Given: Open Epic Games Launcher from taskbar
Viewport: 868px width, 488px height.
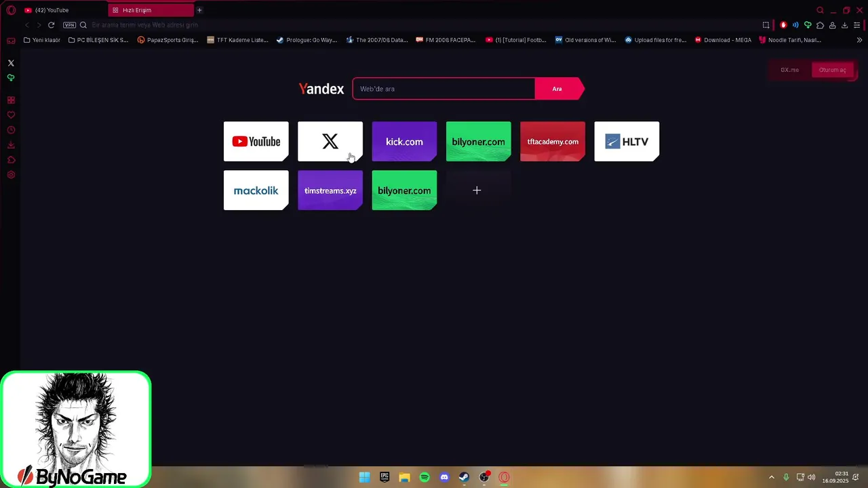Looking at the screenshot, I should (384, 477).
